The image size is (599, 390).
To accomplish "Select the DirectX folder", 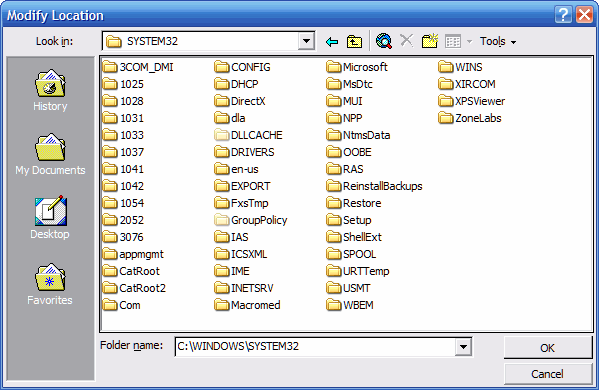I will coord(240,101).
